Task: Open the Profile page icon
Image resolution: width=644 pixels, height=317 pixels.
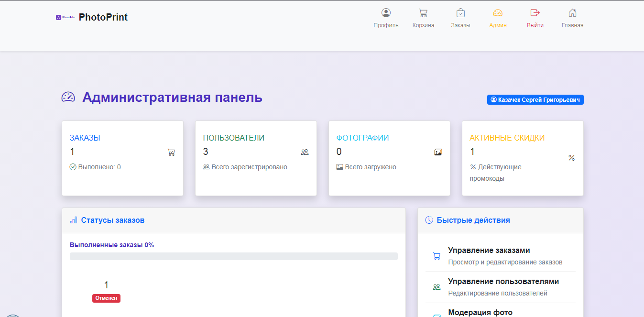Action: tap(386, 13)
